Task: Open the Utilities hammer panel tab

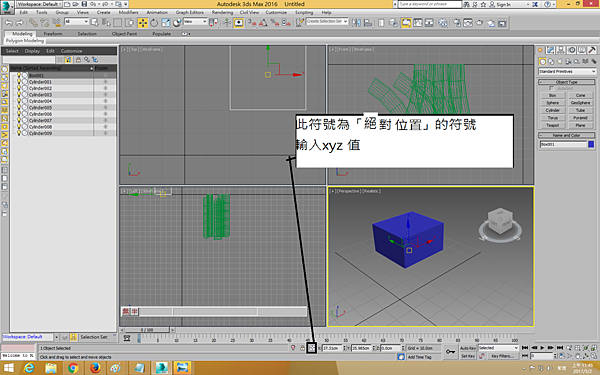Action: [x=592, y=50]
